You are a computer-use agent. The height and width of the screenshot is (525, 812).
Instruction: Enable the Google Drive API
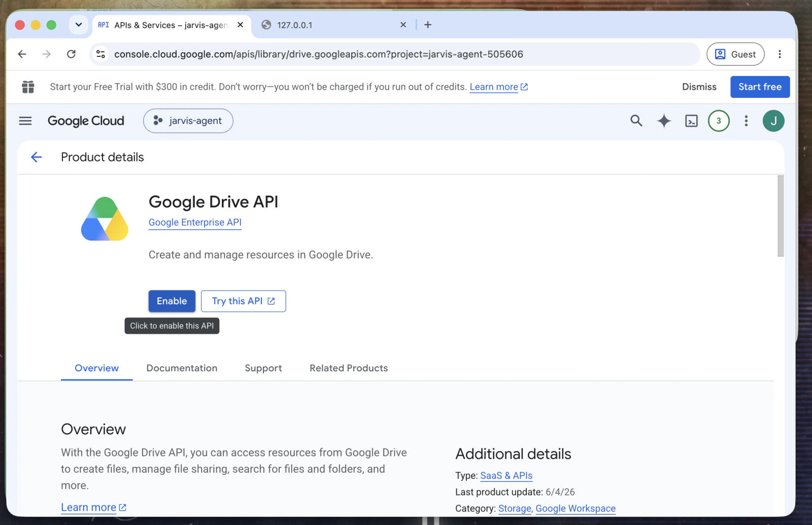(172, 301)
